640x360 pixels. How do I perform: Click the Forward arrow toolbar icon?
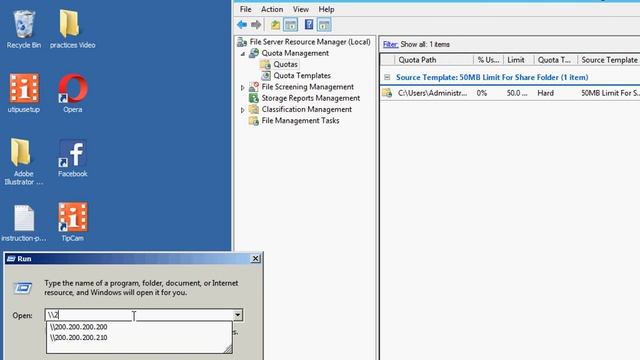click(256, 25)
